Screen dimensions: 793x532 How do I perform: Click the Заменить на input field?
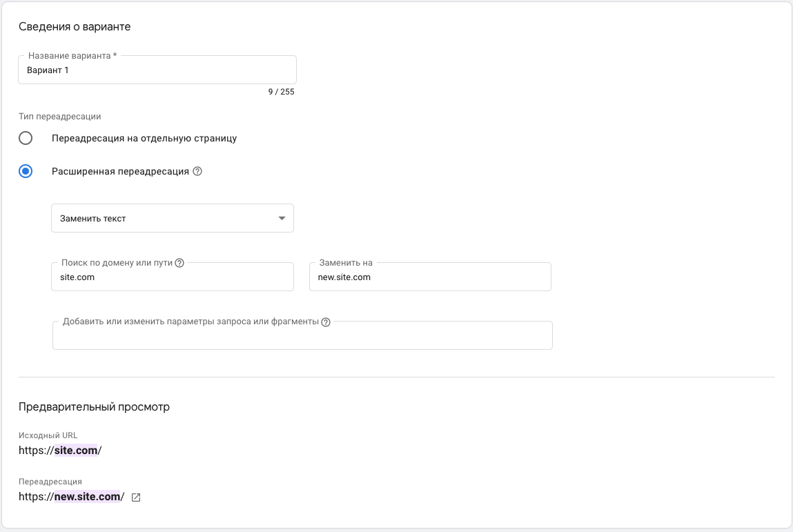click(430, 277)
